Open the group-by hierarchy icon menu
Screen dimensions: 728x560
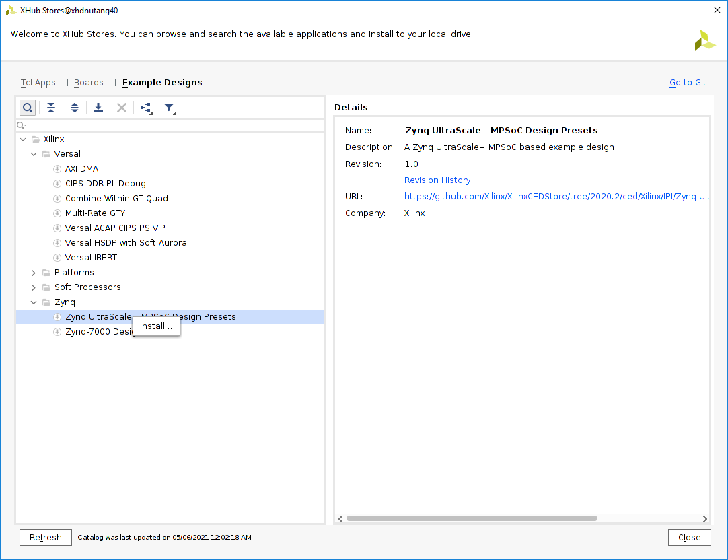(146, 108)
